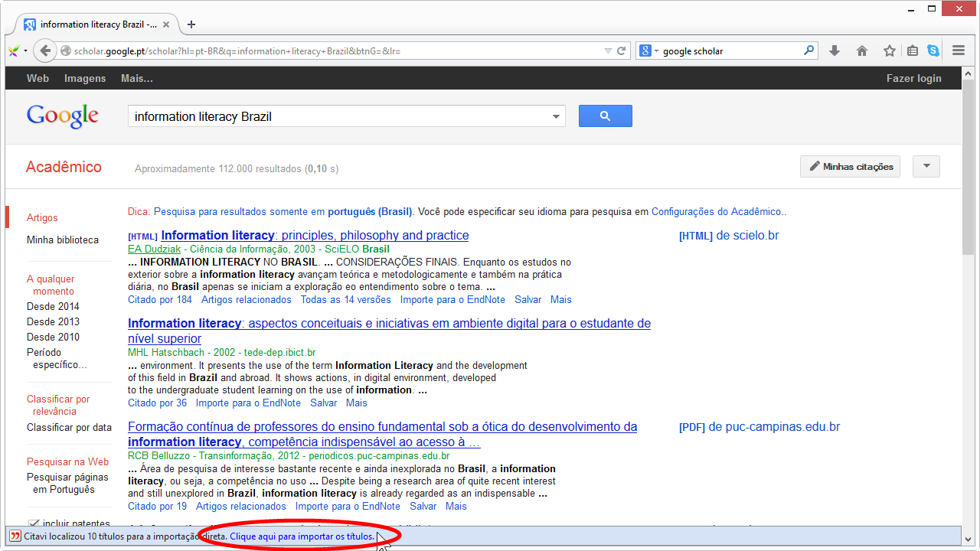Expand 'Mais' under the Hatschbach result

(357, 403)
